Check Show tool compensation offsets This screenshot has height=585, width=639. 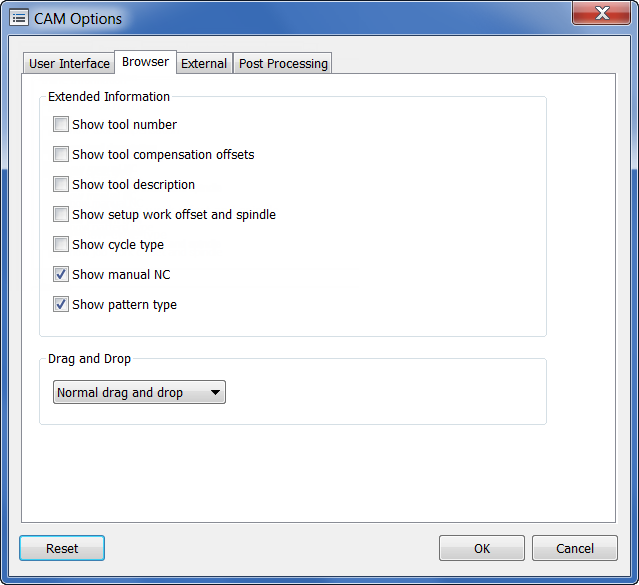[61, 155]
